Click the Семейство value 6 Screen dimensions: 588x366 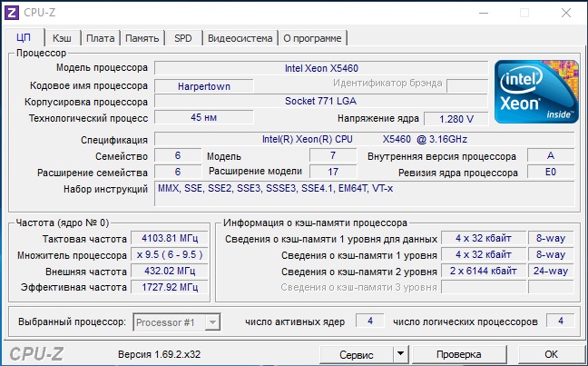tap(178, 155)
